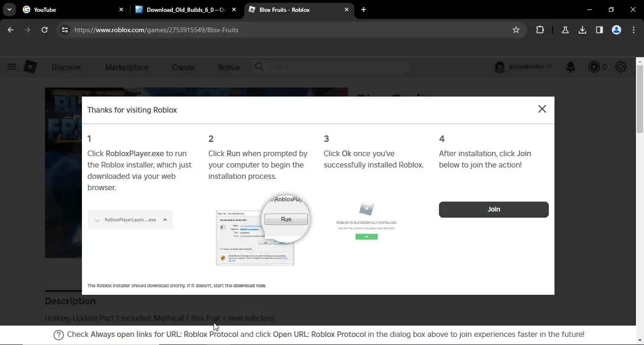Open a new browser tab
Viewport: 644px width, 345px height.
363,9
